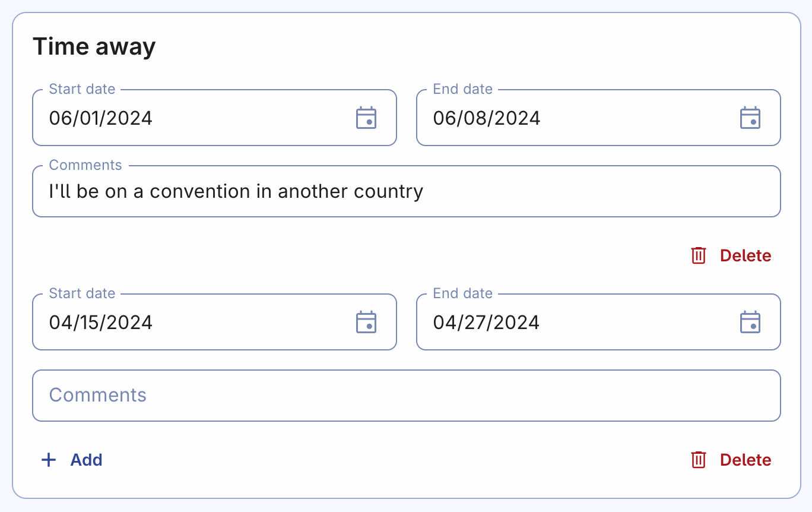Open calendar picker for start date 04/15/2024
The height and width of the screenshot is (512, 812).
pos(366,322)
